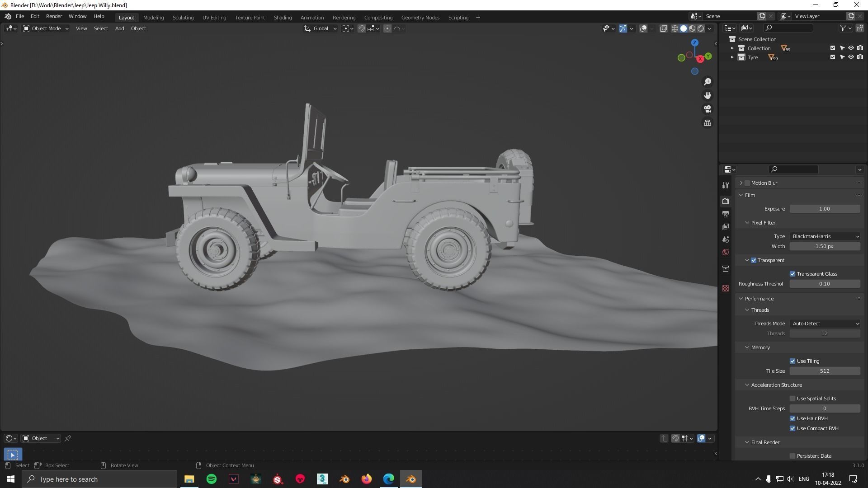The image size is (868, 488).
Task: Hide the Tyre collection with eye toggle
Action: [851, 57]
